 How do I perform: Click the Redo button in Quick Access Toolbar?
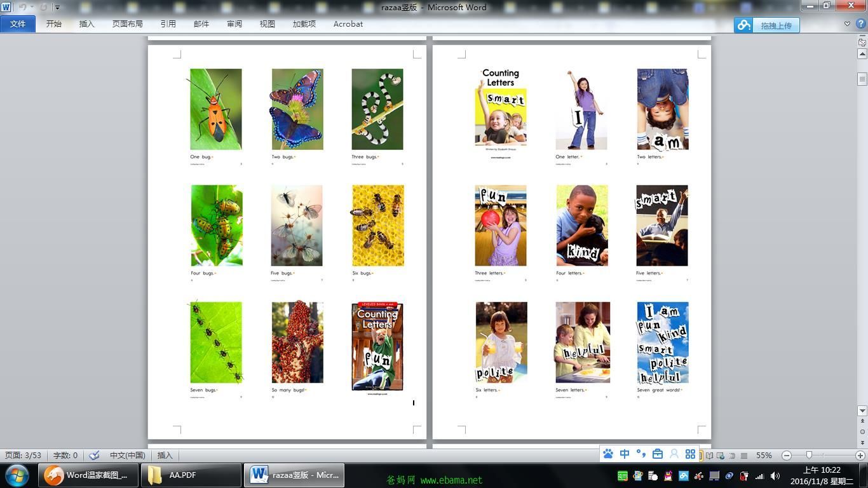point(44,7)
